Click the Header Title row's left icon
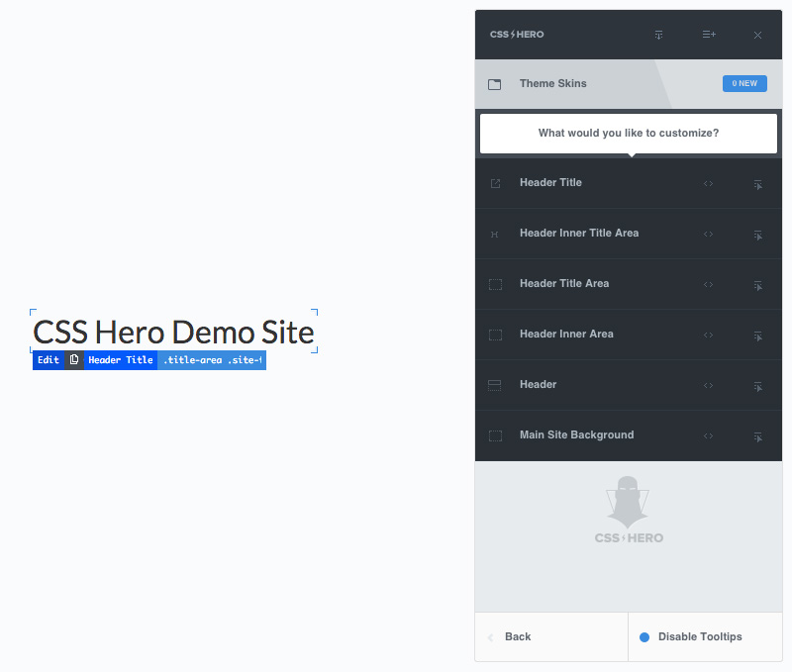 click(x=495, y=183)
